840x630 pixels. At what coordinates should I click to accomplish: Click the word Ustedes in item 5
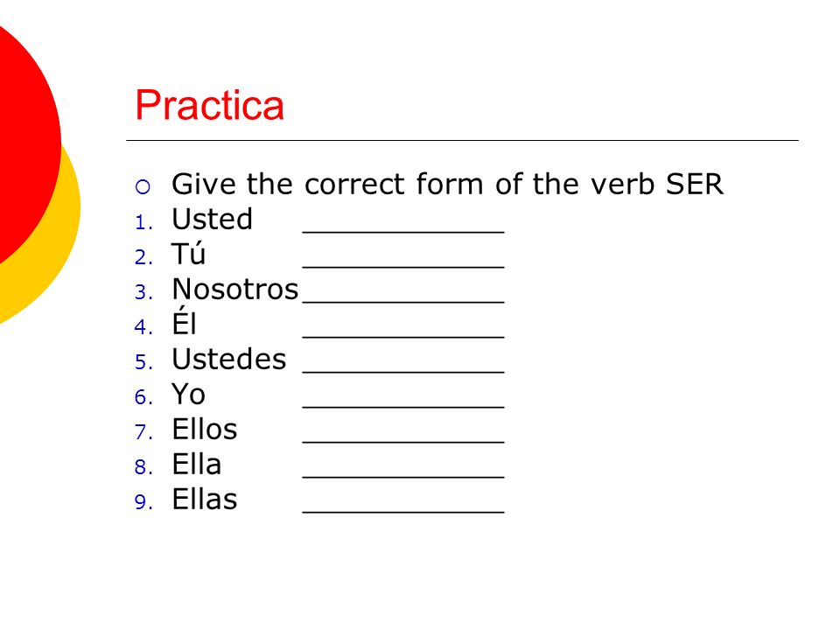228,359
